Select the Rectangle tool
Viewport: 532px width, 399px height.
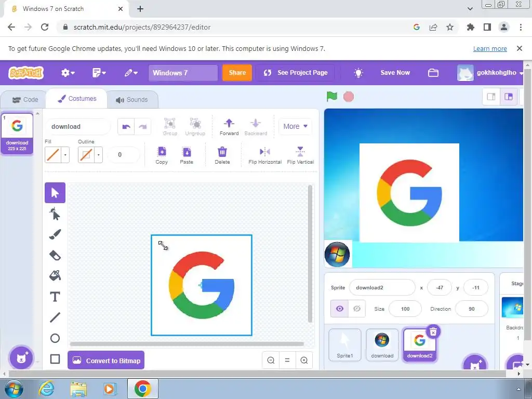[55, 359]
